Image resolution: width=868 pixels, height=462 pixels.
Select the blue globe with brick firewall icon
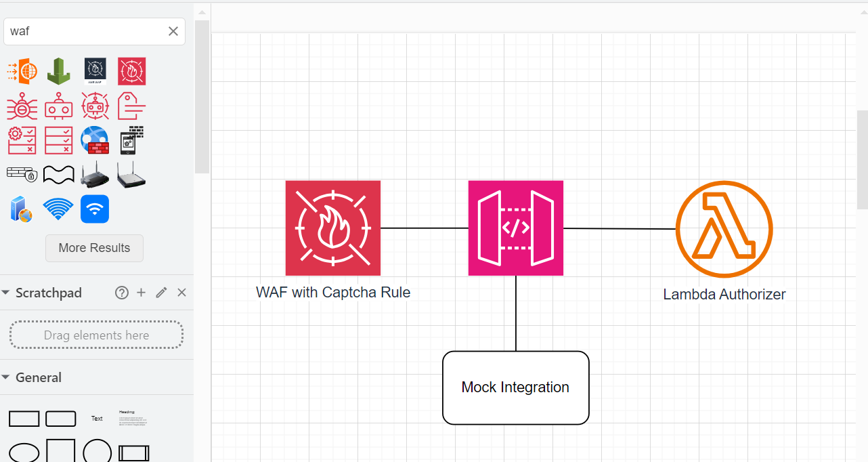tap(95, 140)
